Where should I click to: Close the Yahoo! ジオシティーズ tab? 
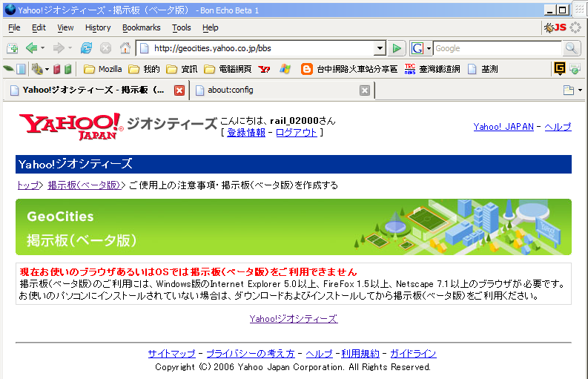[179, 90]
